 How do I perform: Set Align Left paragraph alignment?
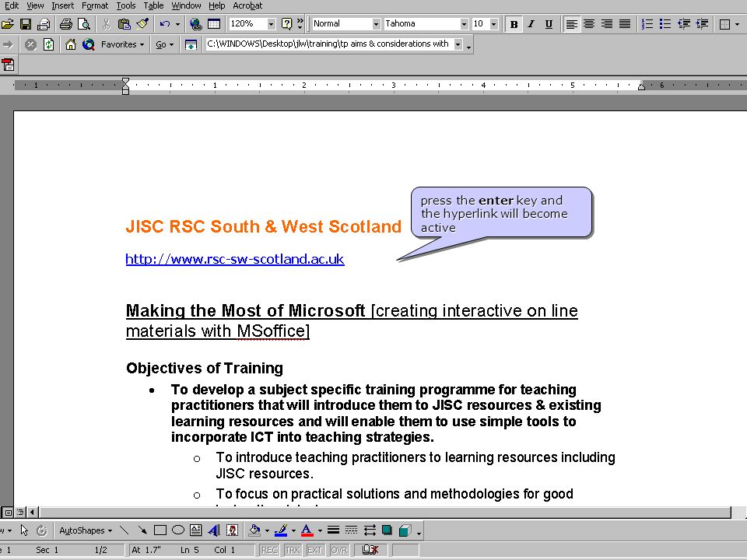tap(572, 24)
